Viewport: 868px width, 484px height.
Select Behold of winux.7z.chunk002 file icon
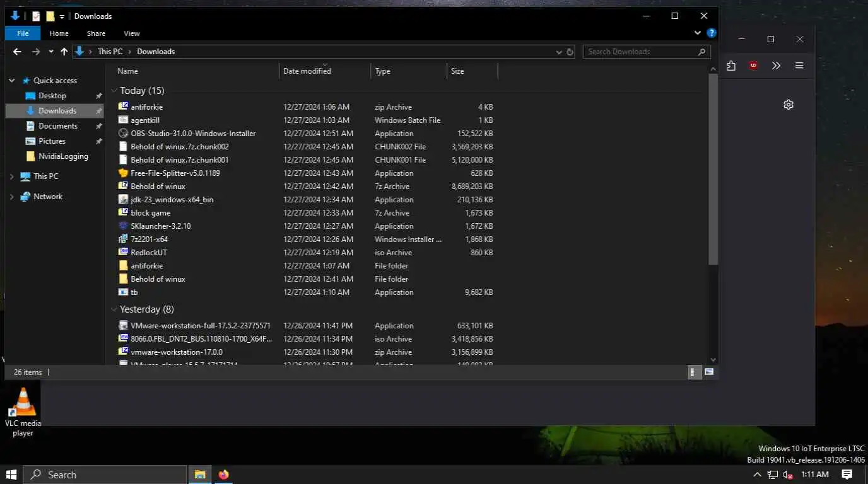tap(124, 146)
